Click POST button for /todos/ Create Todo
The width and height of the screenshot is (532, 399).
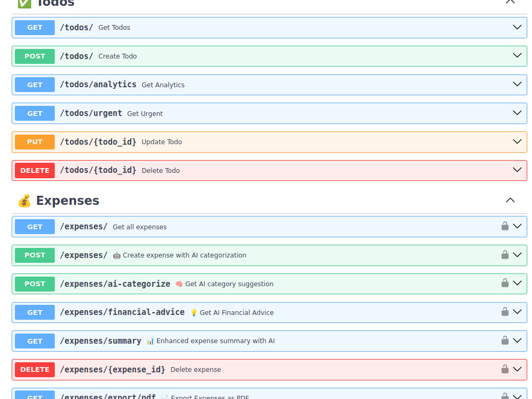(x=35, y=56)
